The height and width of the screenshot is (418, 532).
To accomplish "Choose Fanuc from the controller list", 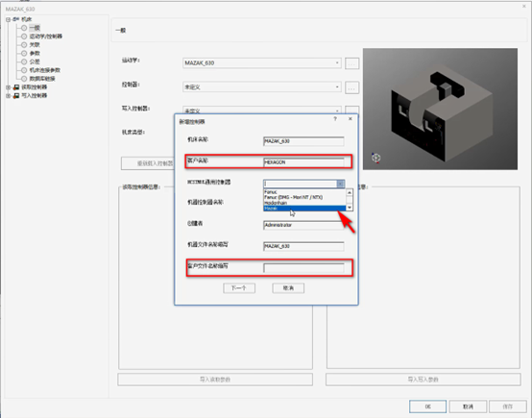I will 304,192.
